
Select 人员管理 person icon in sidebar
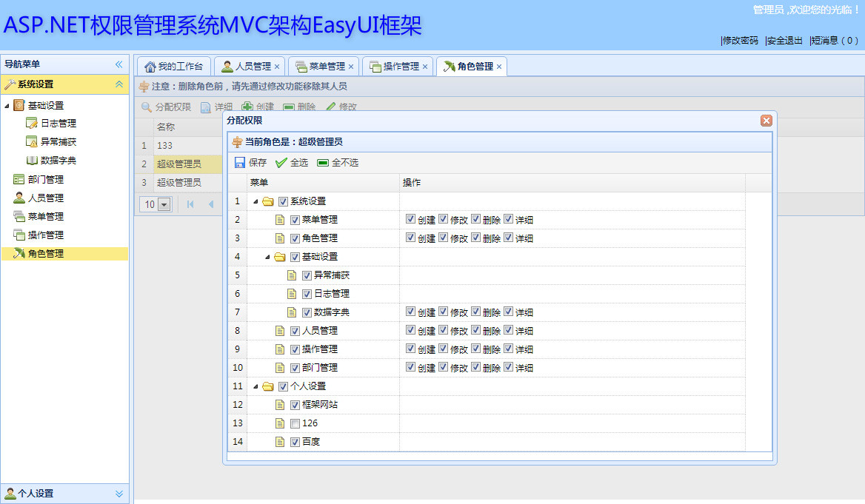(x=19, y=198)
